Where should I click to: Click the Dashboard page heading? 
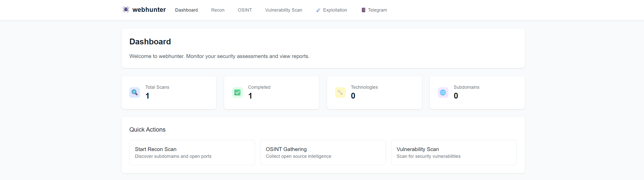pyautogui.click(x=150, y=42)
